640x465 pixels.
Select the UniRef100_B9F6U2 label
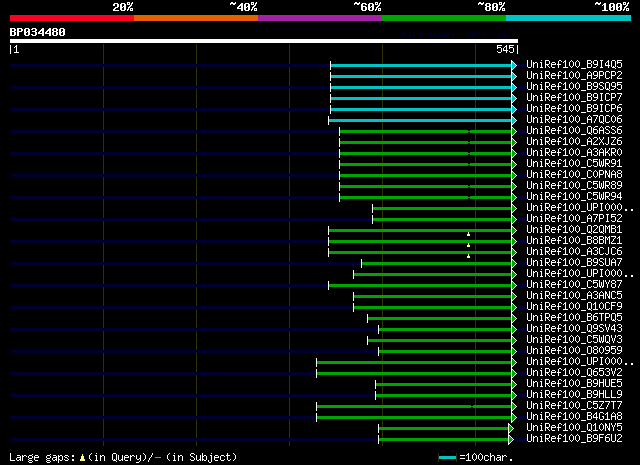click(574, 439)
